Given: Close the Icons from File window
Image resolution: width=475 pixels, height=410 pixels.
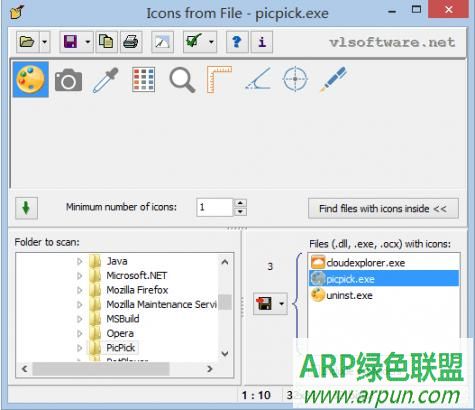Looking at the screenshot, I should tap(448, 10).
